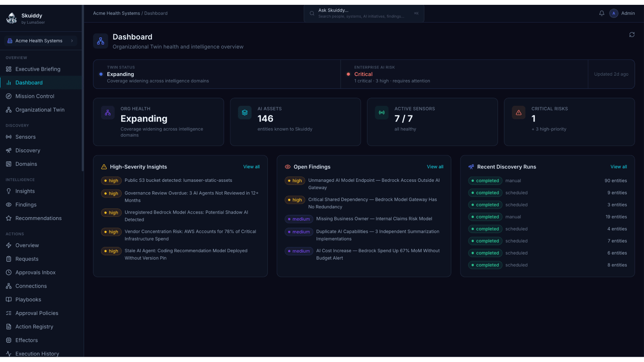Image resolution: width=644 pixels, height=362 pixels.
Task: Click the Mission Control compass icon
Action: pos(8,96)
